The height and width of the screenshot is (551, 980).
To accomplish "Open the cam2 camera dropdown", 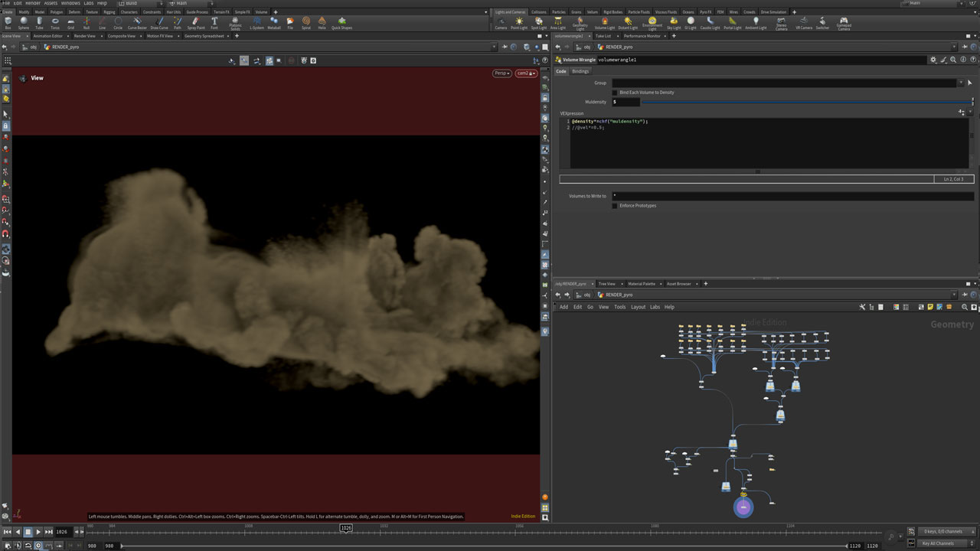I will point(525,73).
